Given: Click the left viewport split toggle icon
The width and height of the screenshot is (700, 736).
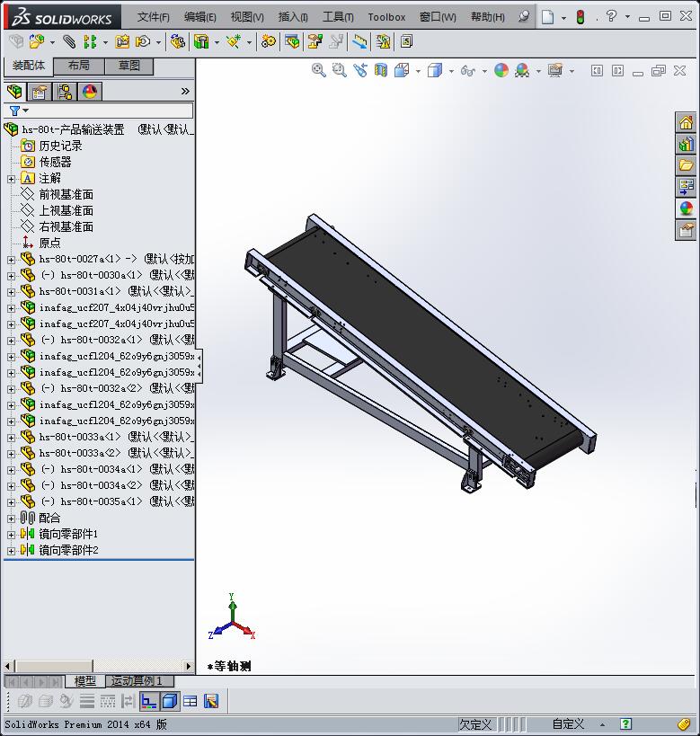Looking at the screenshot, I should point(597,71).
